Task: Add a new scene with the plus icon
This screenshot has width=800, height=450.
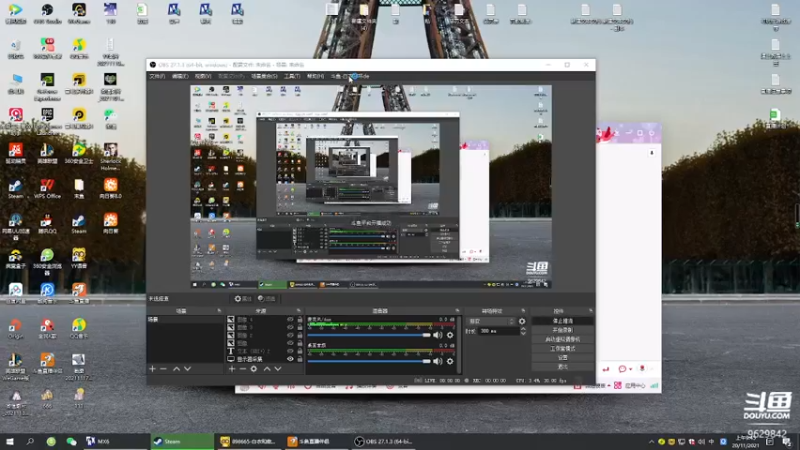Action: tap(152, 368)
